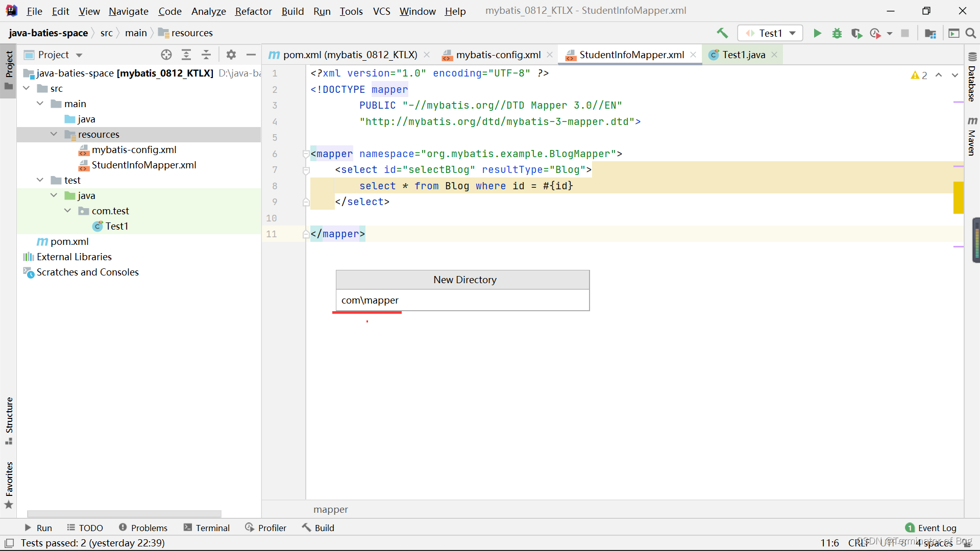The image size is (980, 551).
Task: Open the Navigate menu
Action: point(129,11)
